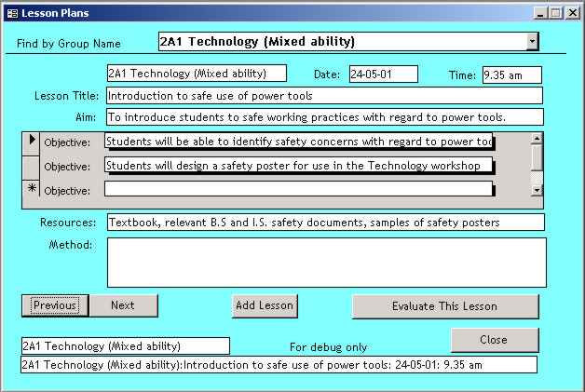Click the 'Method:' label
The image size is (585, 392).
(x=71, y=245)
